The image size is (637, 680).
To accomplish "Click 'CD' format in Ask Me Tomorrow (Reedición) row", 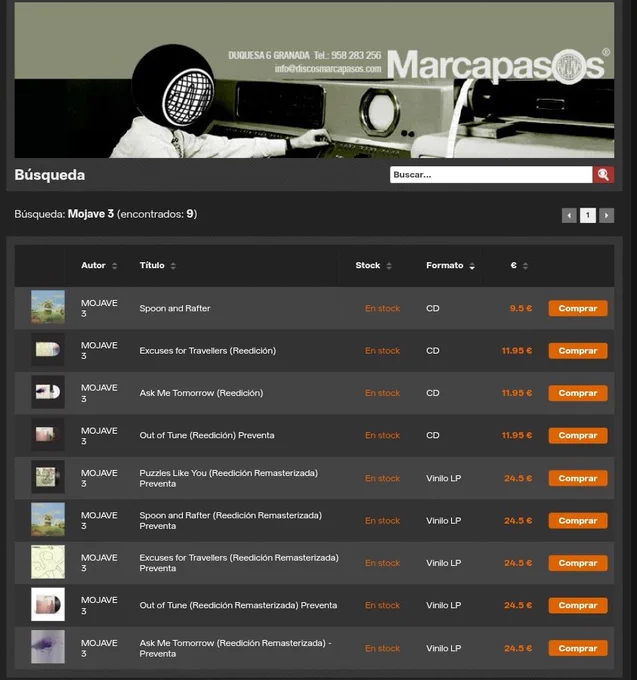I will pos(433,393).
